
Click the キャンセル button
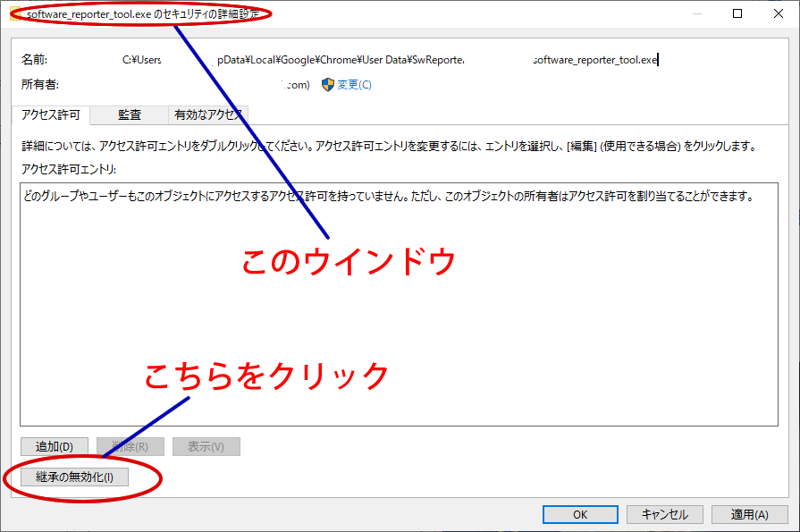point(665,514)
